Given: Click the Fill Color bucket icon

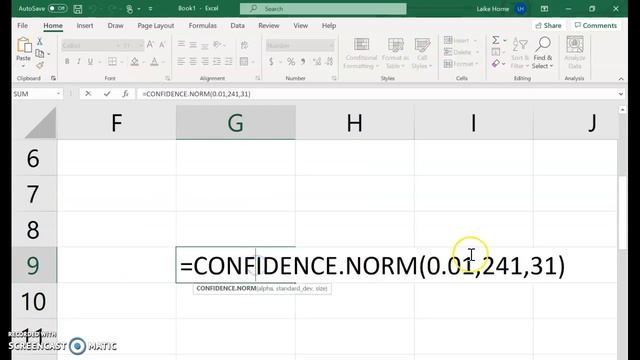Looking at the screenshot, I should pyautogui.click(x=134, y=62).
